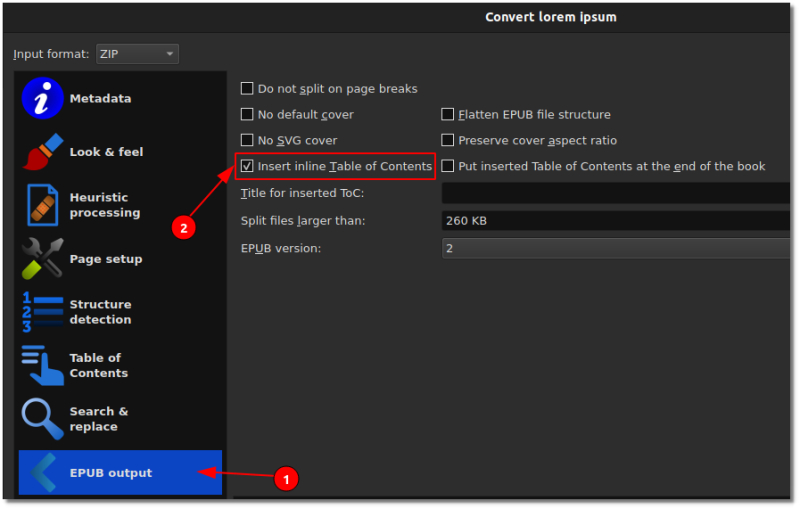Enable Do not split on page breaks
Viewport: 800px width, 509px height.
click(x=248, y=89)
